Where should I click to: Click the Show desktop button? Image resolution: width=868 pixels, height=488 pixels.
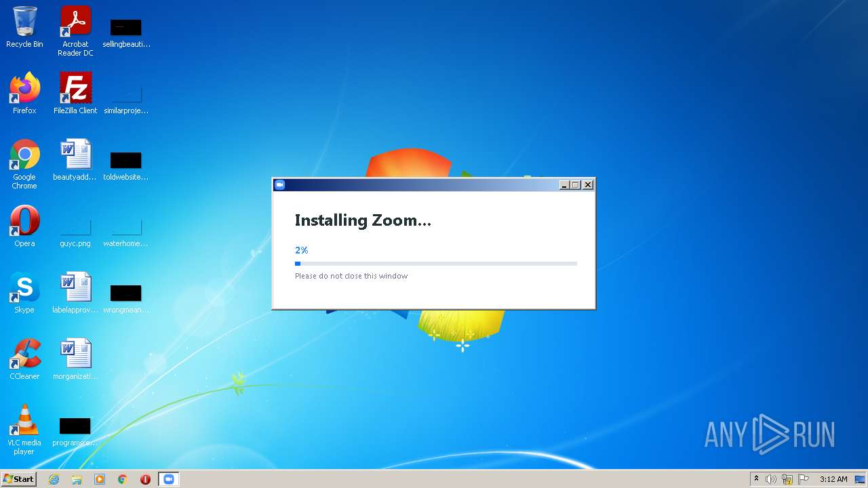tap(860, 479)
